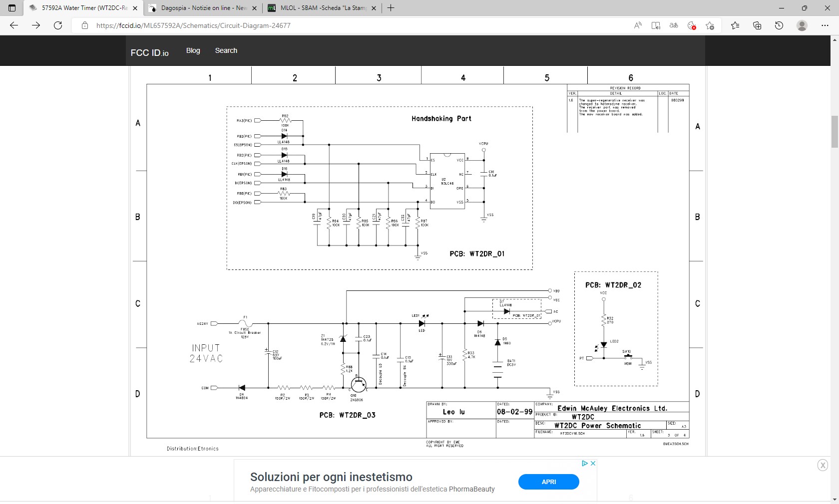The image size is (839, 504).
Task: Open Immersive Reader from address bar
Action: (x=656, y=25)
